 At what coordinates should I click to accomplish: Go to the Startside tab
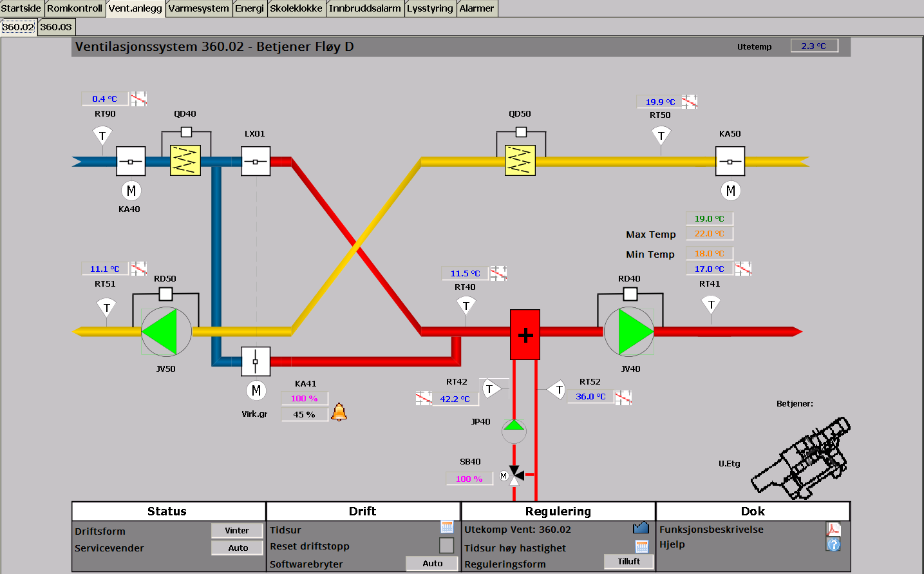pos(21,8)
